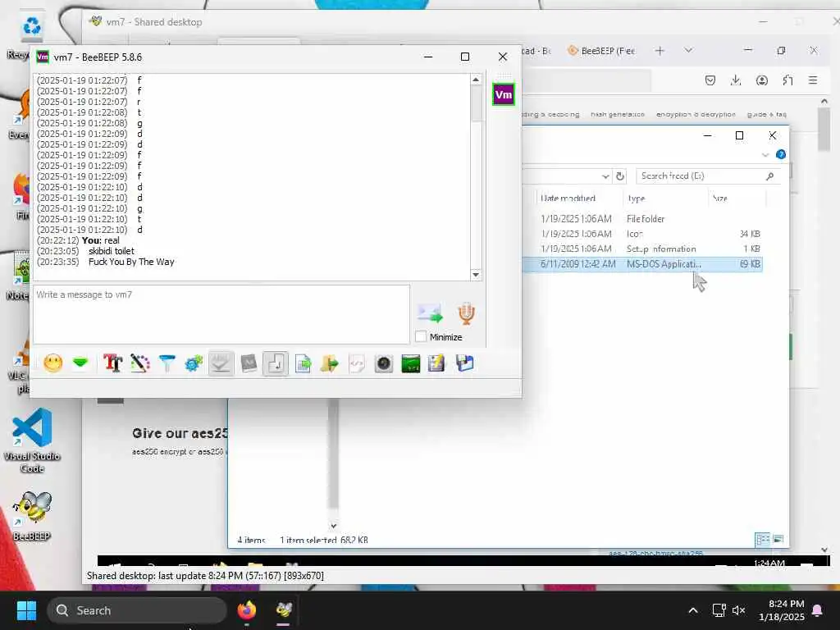This screenshot has width=840, height=630.
Task: Click the chat history scroll up arrow
Action: (476, 80)
